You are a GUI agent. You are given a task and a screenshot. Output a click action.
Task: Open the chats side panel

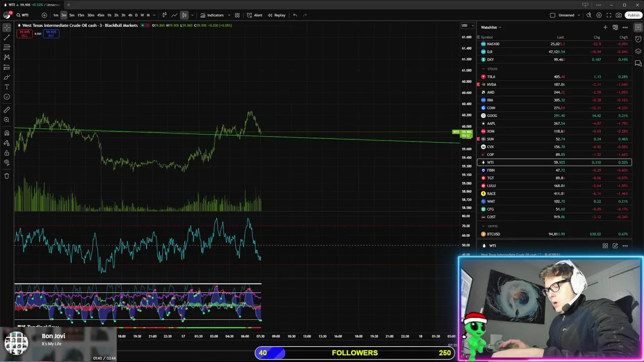click(x=638, y=63)
